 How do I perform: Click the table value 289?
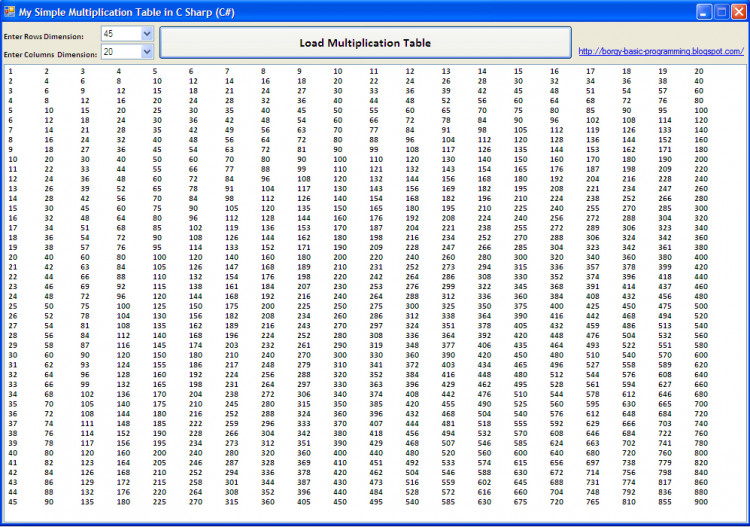[593, 227]
